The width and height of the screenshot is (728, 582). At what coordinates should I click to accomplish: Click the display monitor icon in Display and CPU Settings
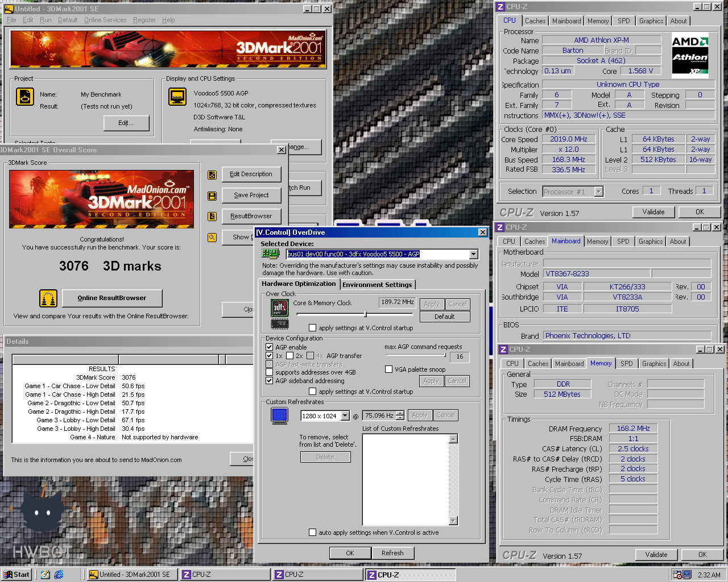[x=177, y=97]
